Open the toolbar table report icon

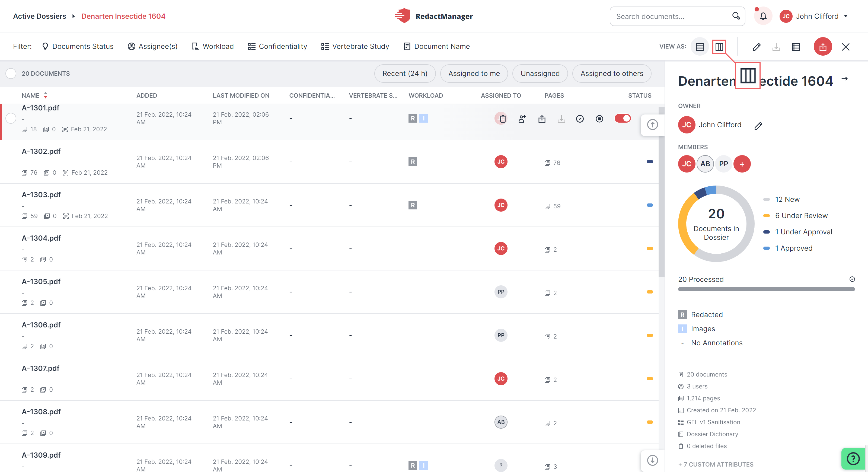coord(796,47)
